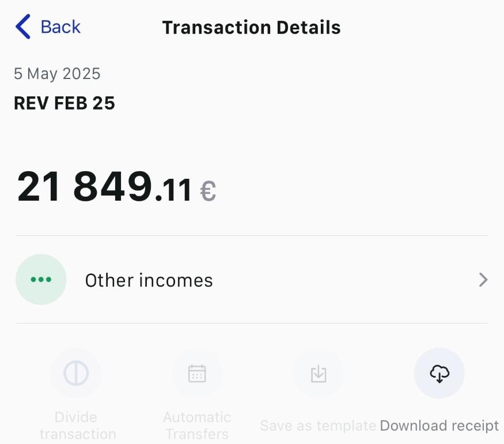Tap the .11 cents portion of amount

point(174,191)
